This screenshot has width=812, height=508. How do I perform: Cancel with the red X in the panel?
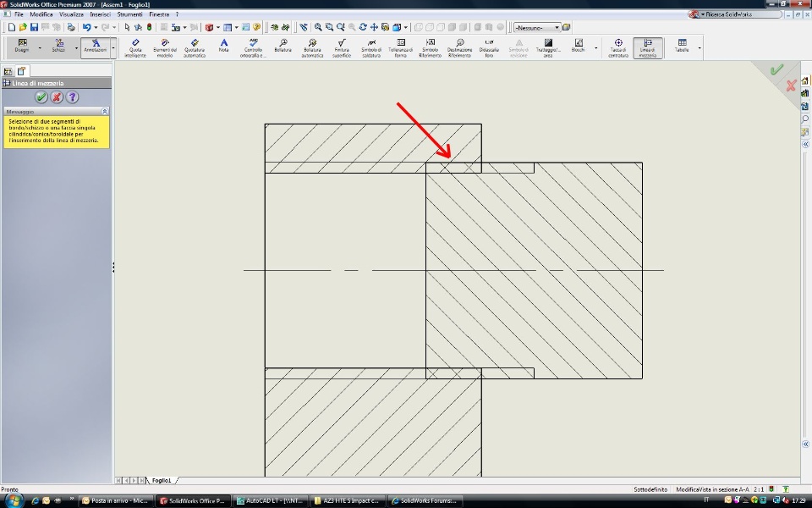click(x=57, y=97)
